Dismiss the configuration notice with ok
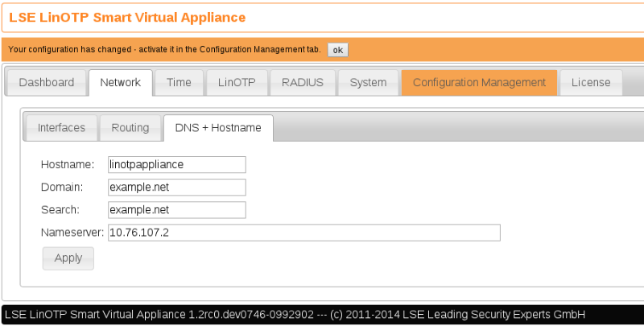Image resolution: width=644 pixels, height=326 pixels. pyautogui.click(x=337, y=50)
